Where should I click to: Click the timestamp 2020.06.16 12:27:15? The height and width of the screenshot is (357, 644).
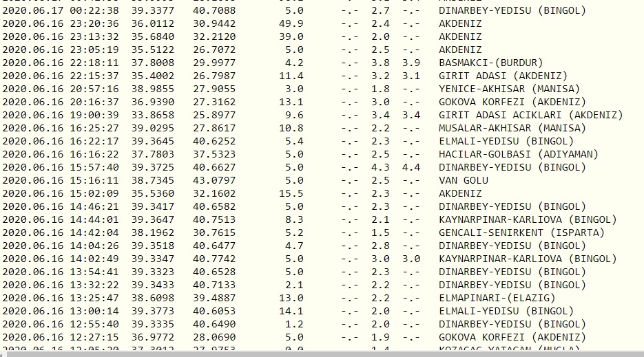(61, 337)
